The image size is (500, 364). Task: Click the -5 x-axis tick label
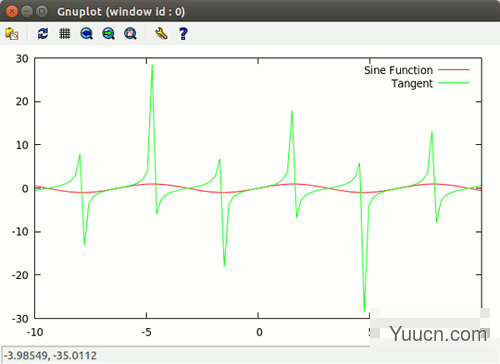pyautogui.click(x=146, y=332)
